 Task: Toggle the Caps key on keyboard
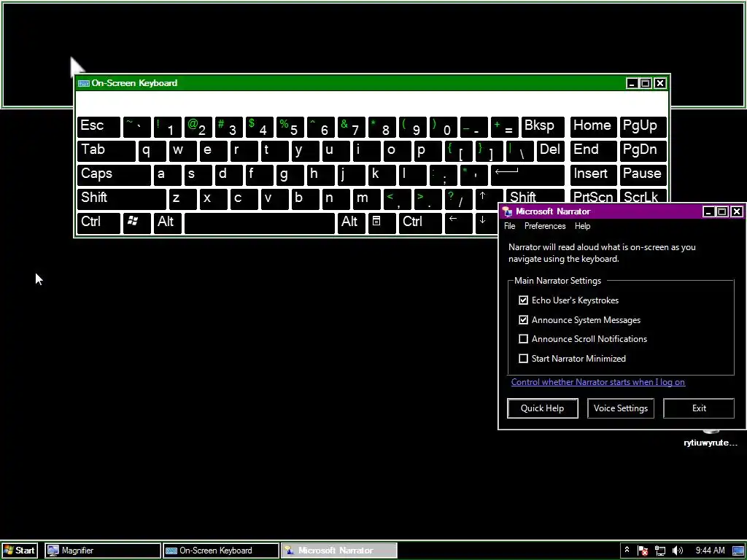click(114, 175)
